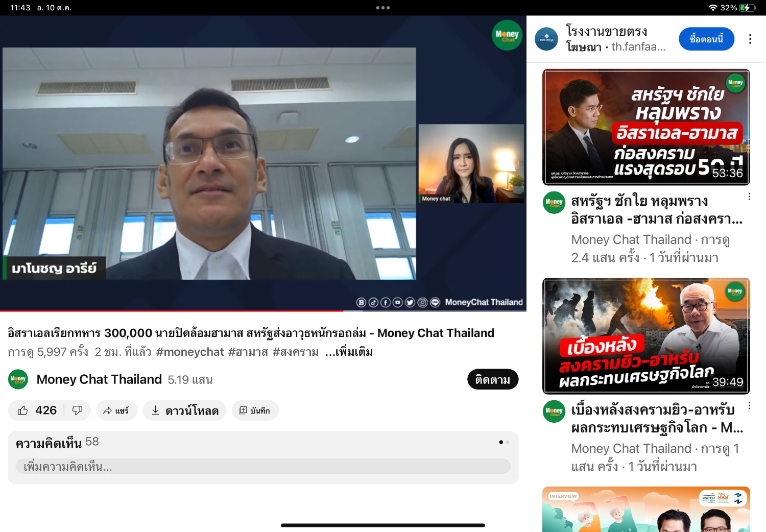Screen dimensions: 766x532
Task: Tap channel avatar beside สหรัฐฯ ชักใย title
Action: point(554,203)
